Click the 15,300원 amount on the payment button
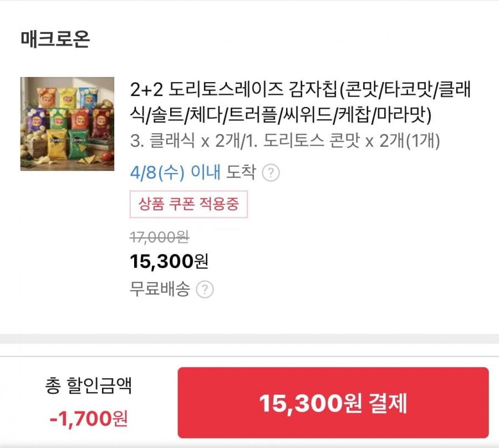 pos(307,403)
